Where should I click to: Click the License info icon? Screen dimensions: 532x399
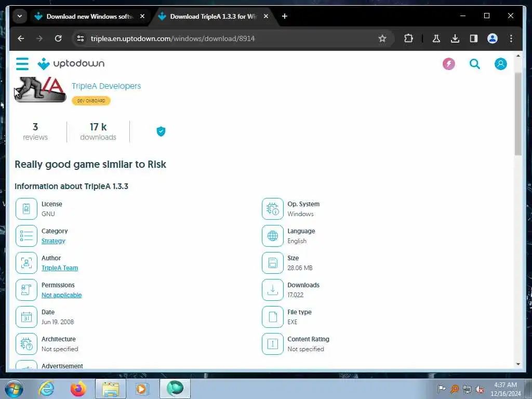[x=26, y=209]
